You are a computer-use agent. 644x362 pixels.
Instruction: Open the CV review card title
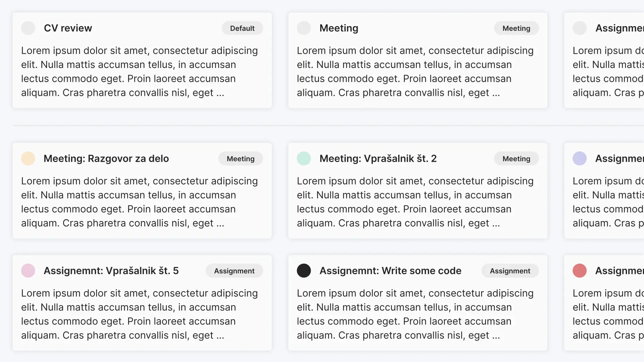tap(68, 28)
